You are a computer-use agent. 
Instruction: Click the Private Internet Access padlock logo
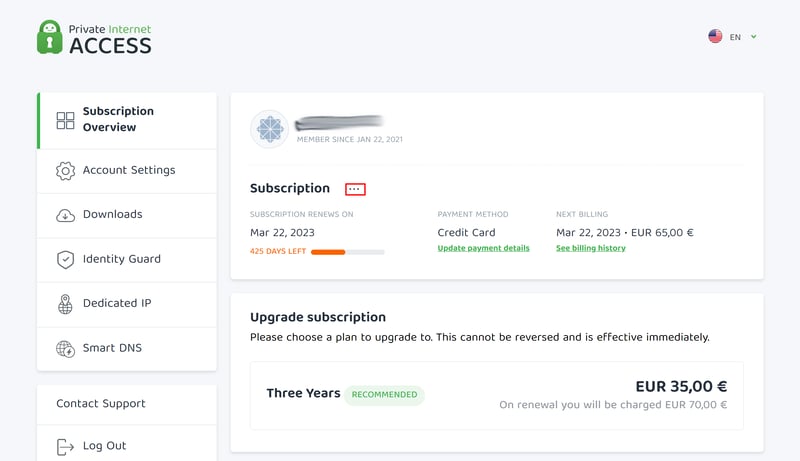(x=49, y=37)
